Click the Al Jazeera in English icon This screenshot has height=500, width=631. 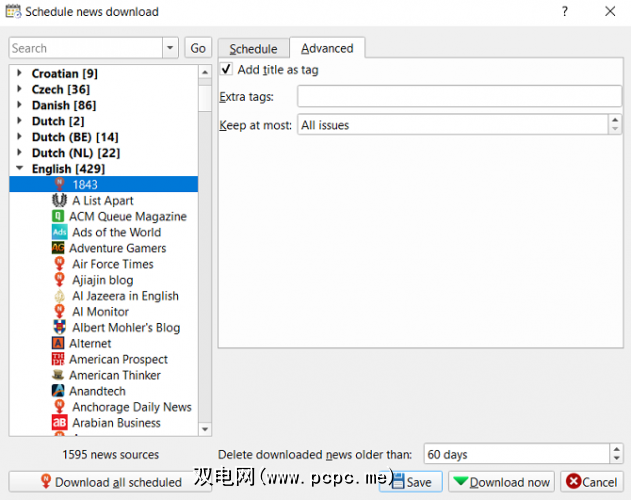click(60, 296)
